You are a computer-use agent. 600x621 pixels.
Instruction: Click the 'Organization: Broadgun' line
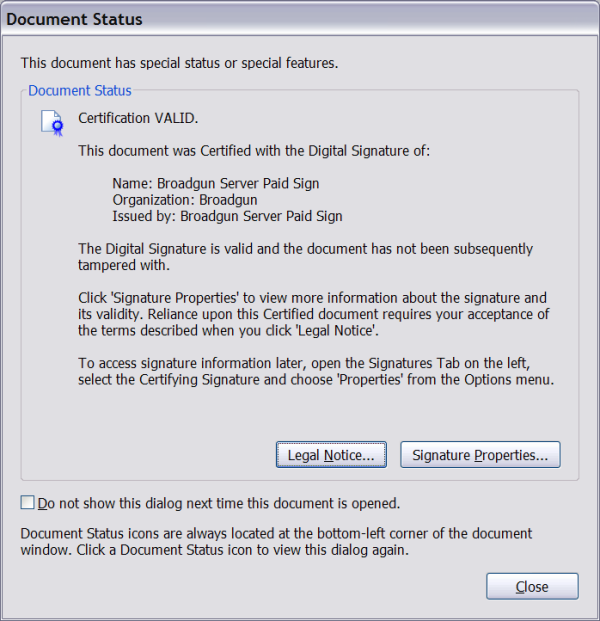pos(185,200)
